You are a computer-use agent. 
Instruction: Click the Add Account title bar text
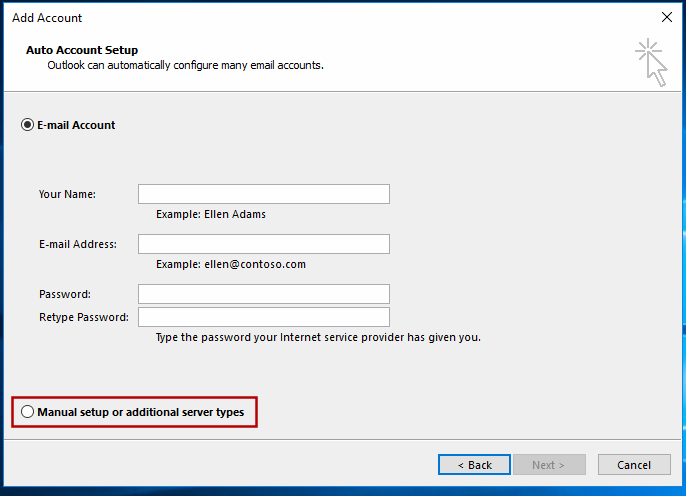(x=47, y=18)
